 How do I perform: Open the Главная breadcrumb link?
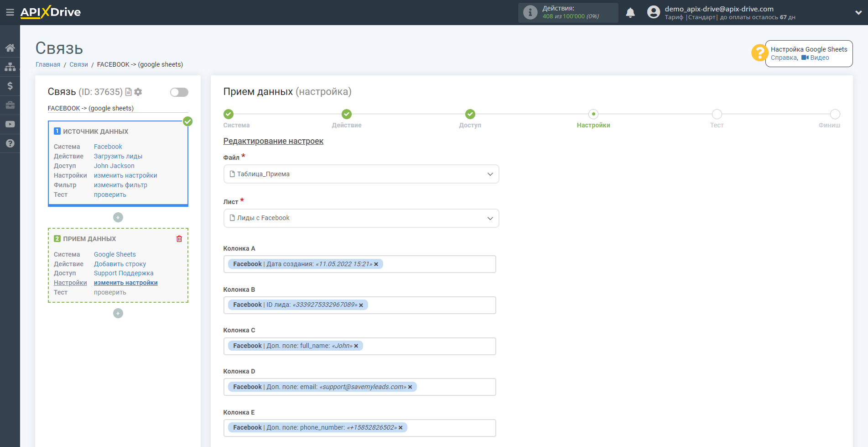click(x=48, y=64)
